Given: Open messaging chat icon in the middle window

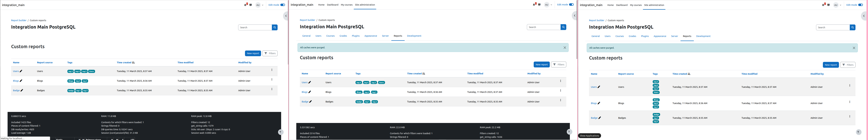Looking at the screenshot, I should [x=539, y=5].
